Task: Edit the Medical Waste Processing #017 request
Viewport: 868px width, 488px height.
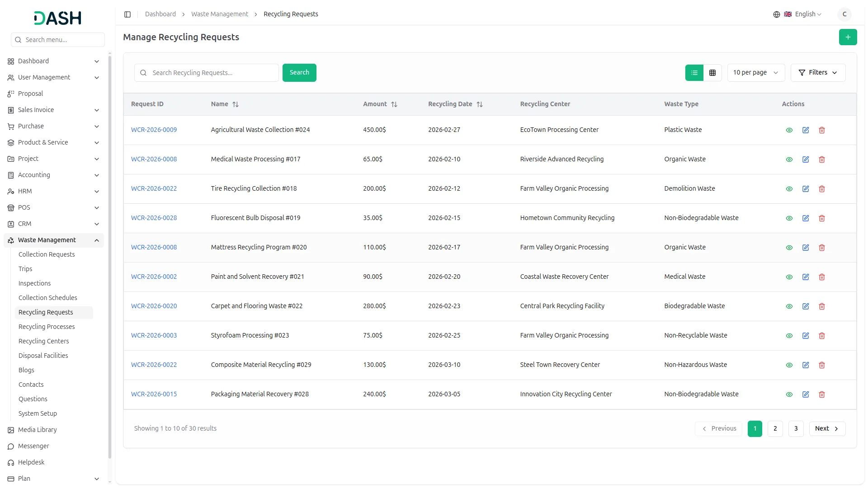Action: click(805, 160)
